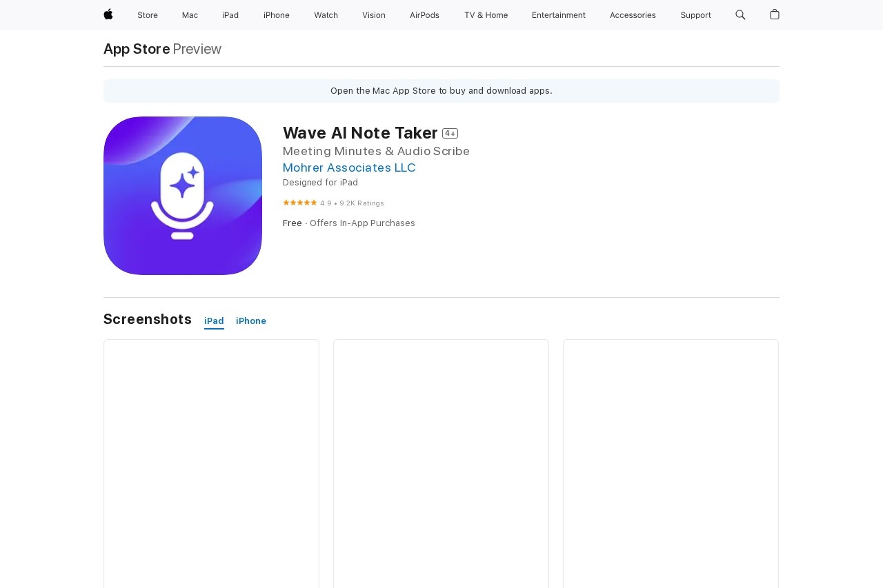Screen dimensions: 883x588
Task: Open the third screenshot thumbnail
Action: coord(671,463)
